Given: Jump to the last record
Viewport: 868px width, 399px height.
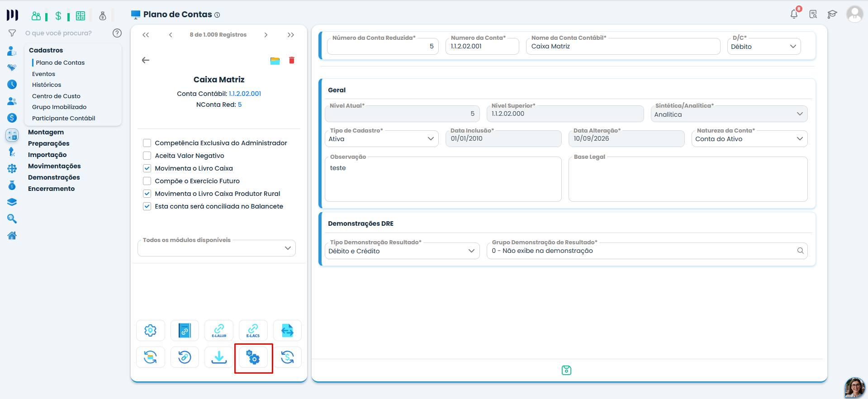Looking at the screenshot, I should (291, 35).
